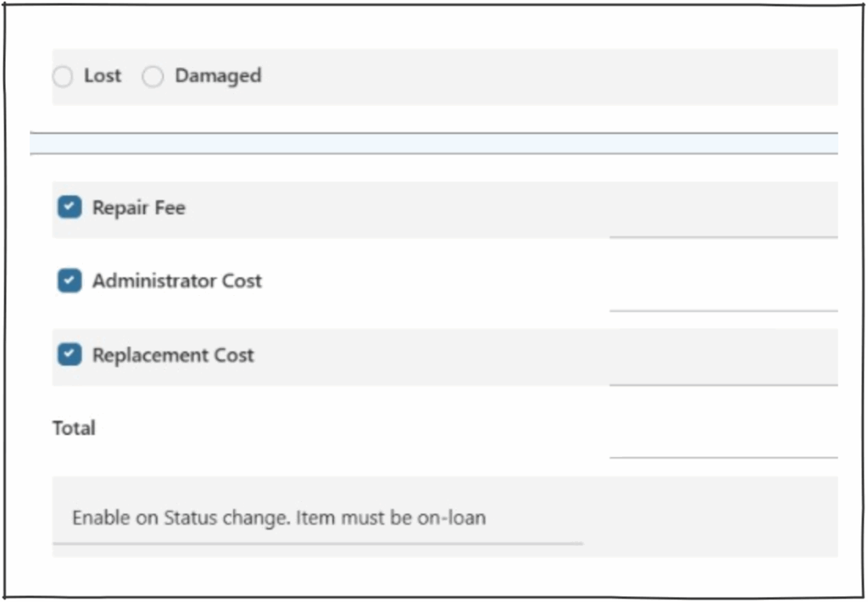Focus the Replacement Cost amount field
This screenshot has height=602, width=868.
coord(722,370)
